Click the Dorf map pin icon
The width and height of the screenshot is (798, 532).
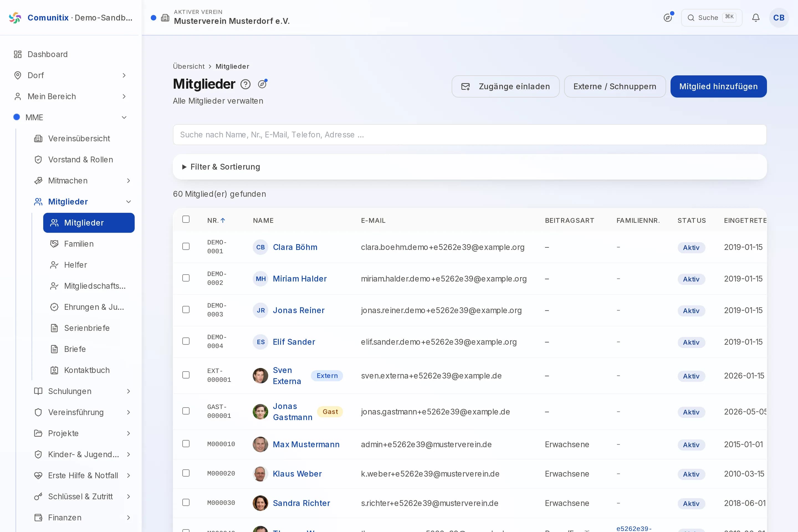pos(18,75)
